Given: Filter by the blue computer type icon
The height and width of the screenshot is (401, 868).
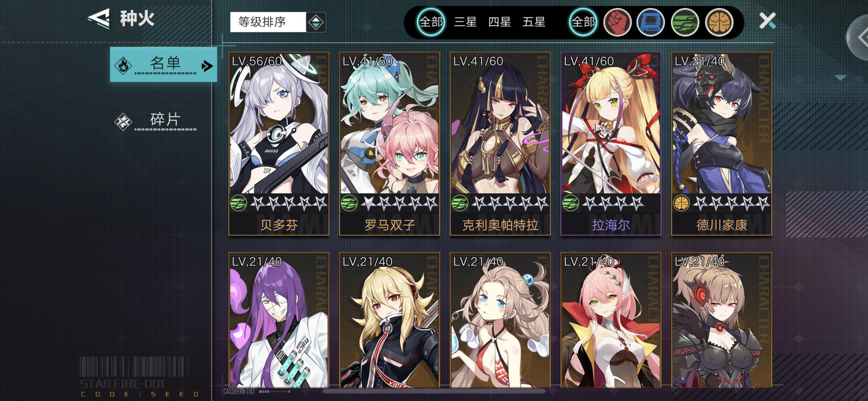Looking at the screenshot, I should pyautogui.click(x=651, y=22).
